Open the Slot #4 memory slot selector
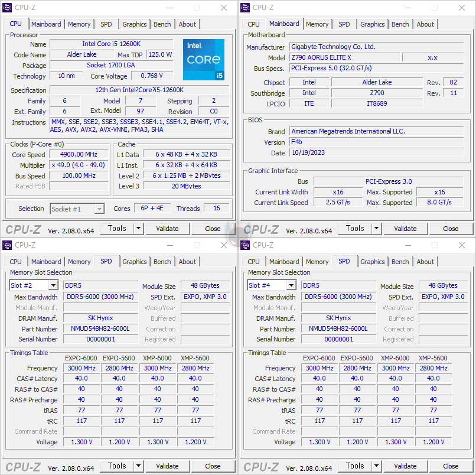The height and width of the screenshot is (475, 476). 272,285
